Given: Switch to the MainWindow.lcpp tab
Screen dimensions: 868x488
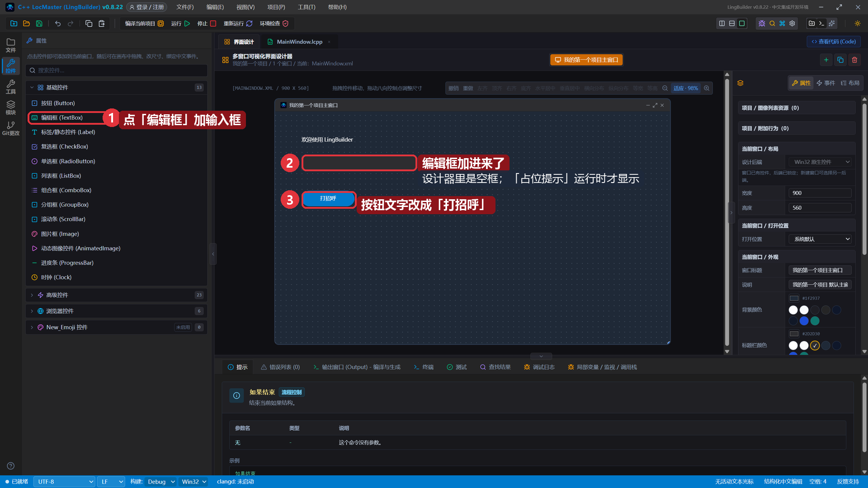Looking at the screenshot, I should [299, 42].
